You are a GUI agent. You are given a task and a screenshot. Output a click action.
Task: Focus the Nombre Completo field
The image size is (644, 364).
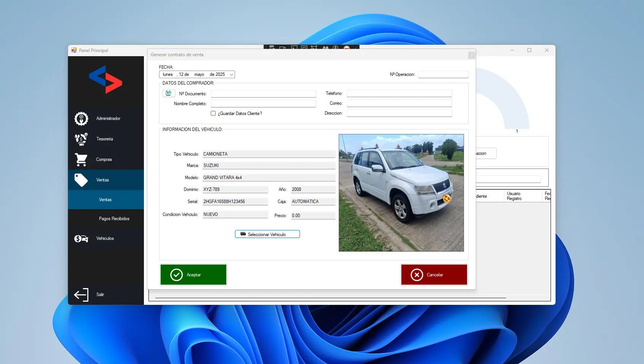click(264, 104)
